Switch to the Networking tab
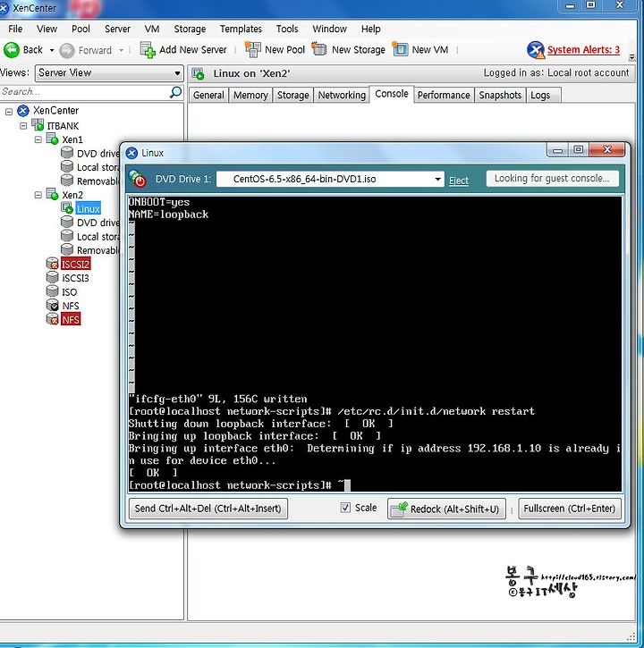Image resolution: width=644 pixels, height=648 pixels. tap(342, 95)
